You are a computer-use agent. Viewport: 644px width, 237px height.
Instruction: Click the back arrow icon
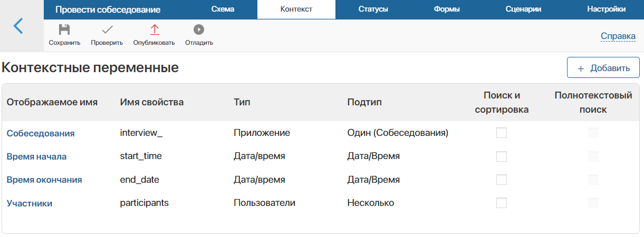[x=18, y=26]
